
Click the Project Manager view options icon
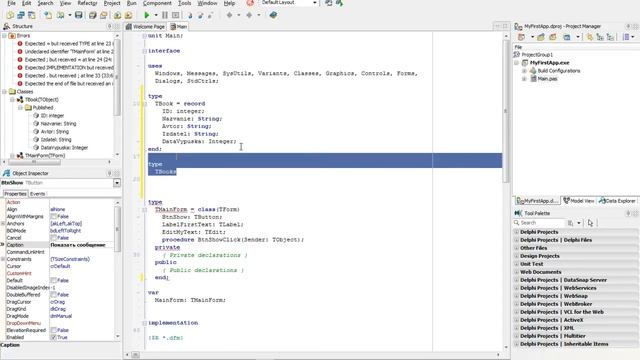tap(627, 37)
